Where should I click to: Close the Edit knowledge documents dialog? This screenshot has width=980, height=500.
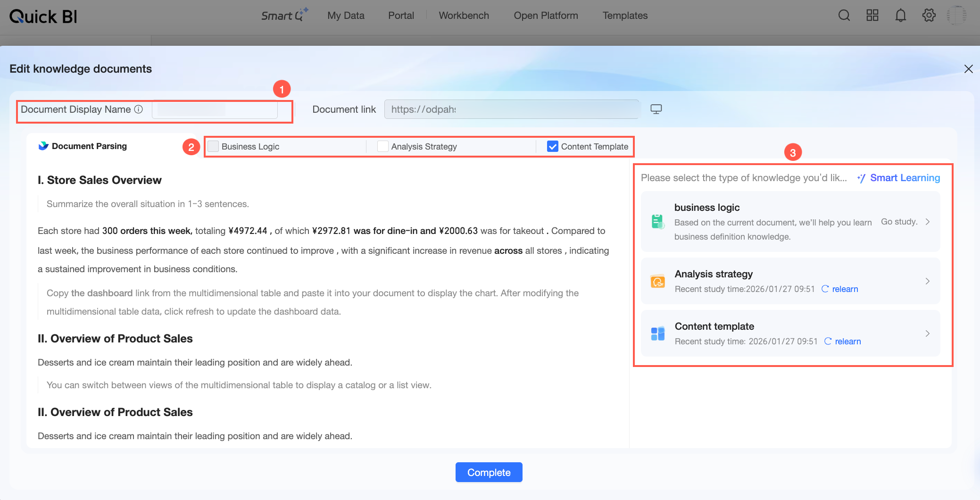tap(969, 69)
